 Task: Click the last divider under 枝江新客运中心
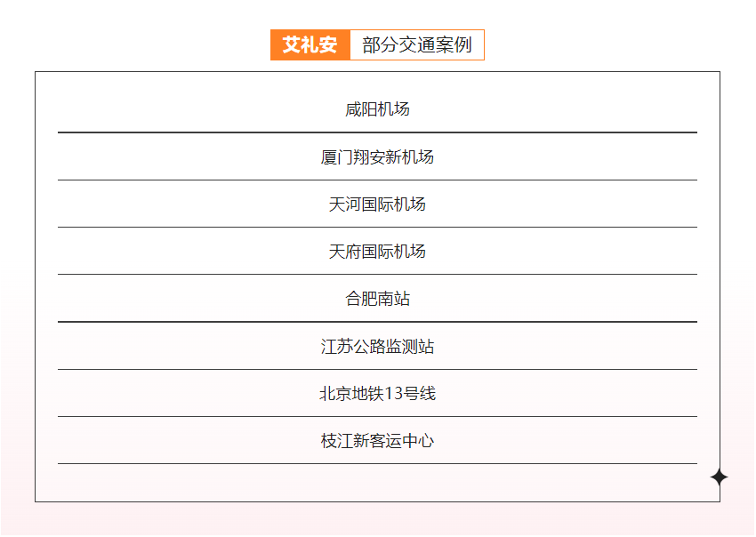pos(377,463)
